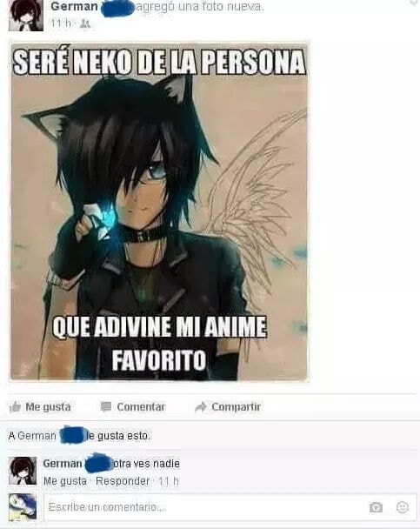Click the Comentar speech bubble icon
The image size is (420, 529).
tap(106, 407)
